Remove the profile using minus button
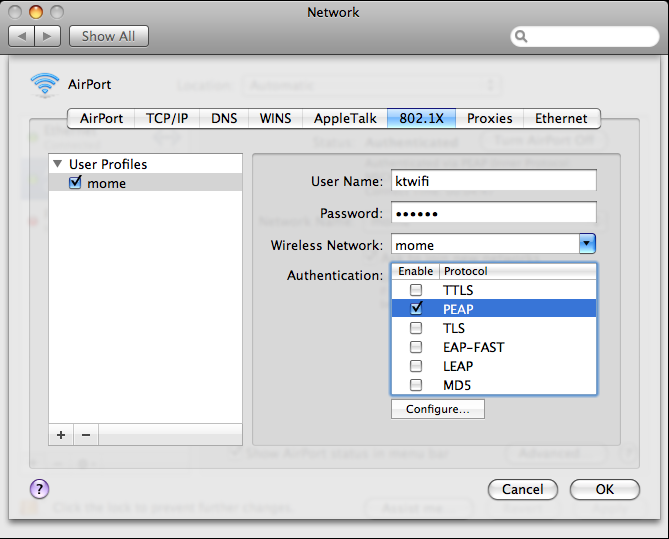Screen dimensions: 669x539 coord(86,435)
